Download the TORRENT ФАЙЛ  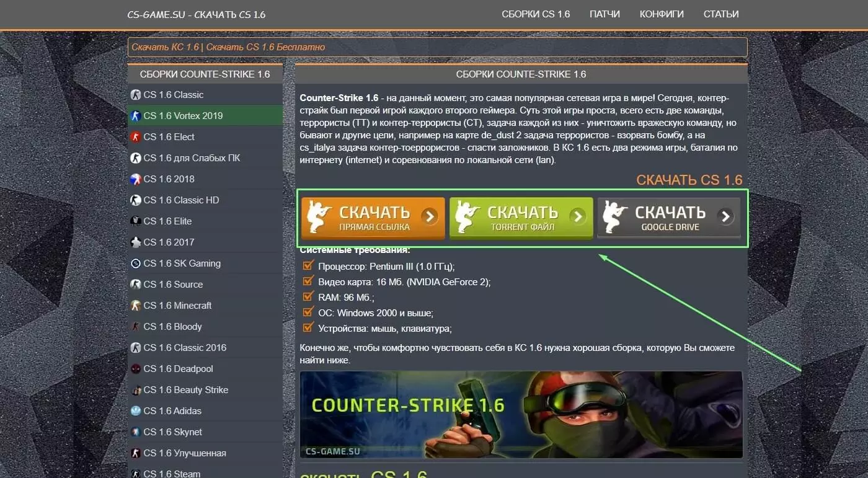point(521,218)
